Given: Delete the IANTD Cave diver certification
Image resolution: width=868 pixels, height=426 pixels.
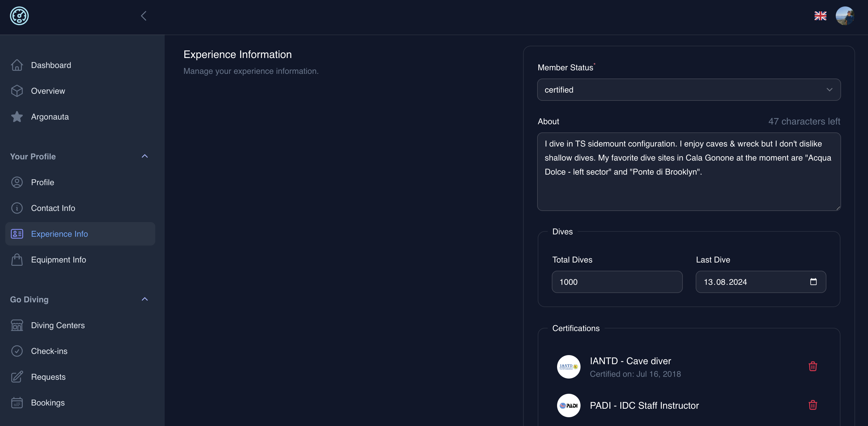Looking at the screenshot, I should click(x=812, y=366).
